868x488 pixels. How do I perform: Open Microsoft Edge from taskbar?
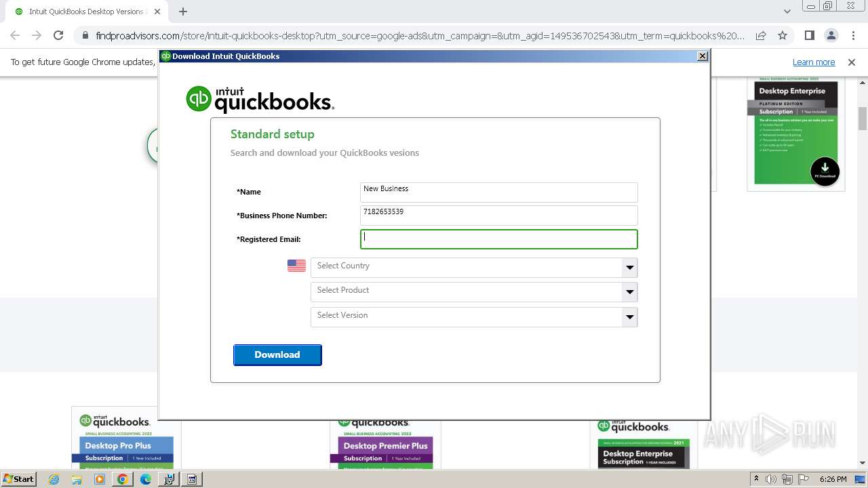[x=146, y=479]
